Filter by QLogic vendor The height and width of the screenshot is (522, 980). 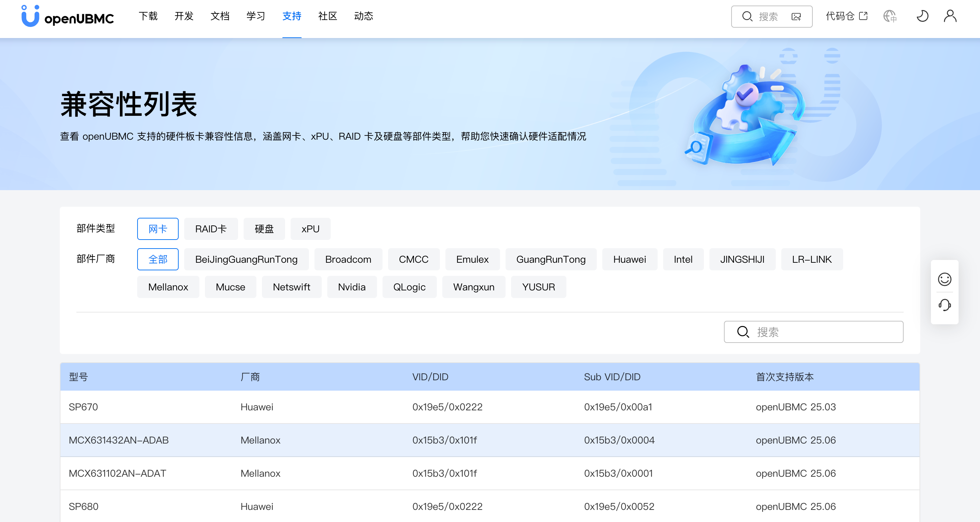click(409, 287)
